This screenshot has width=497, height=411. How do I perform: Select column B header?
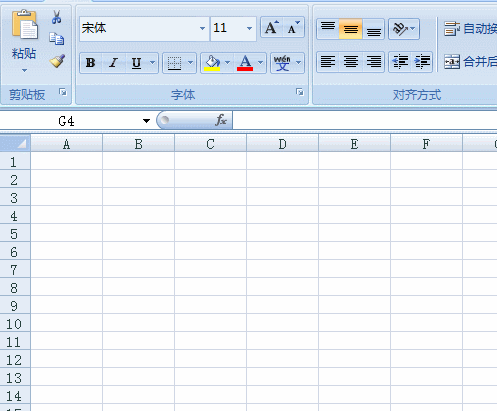138,144
